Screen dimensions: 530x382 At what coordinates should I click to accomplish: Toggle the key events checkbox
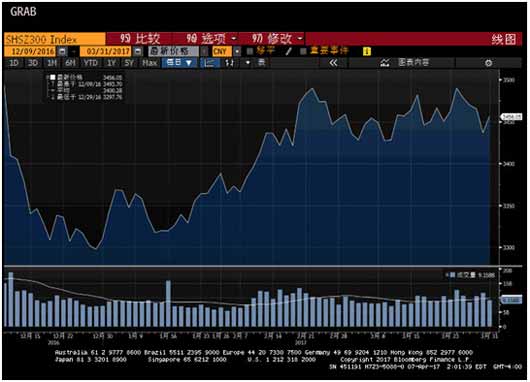pyautogui.click(x=303, y=51)
